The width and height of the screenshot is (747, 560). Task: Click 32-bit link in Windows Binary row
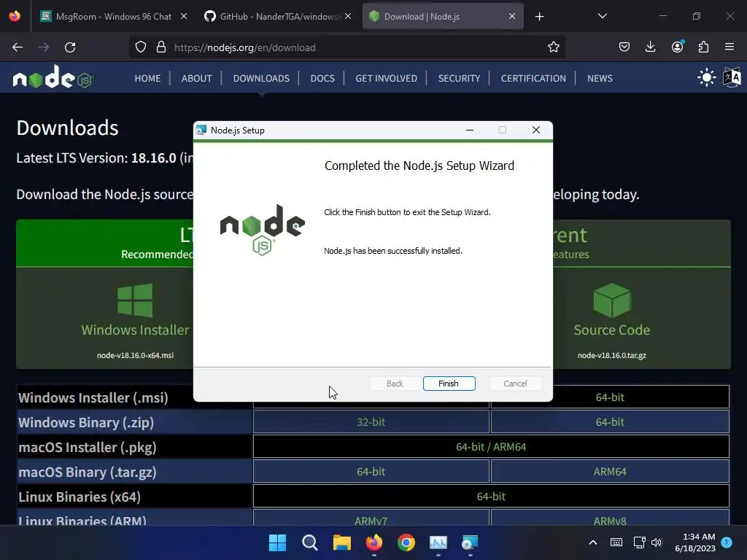[x=371, y=422]
